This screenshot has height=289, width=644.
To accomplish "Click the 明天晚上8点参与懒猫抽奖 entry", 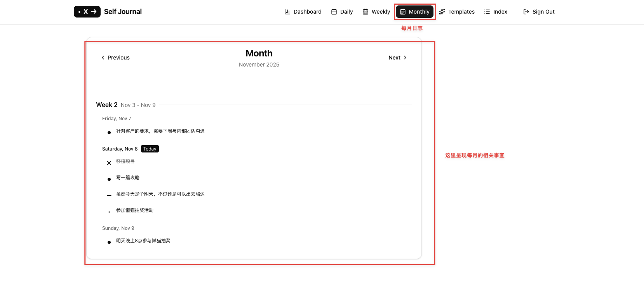I will (x=143, y=241).
